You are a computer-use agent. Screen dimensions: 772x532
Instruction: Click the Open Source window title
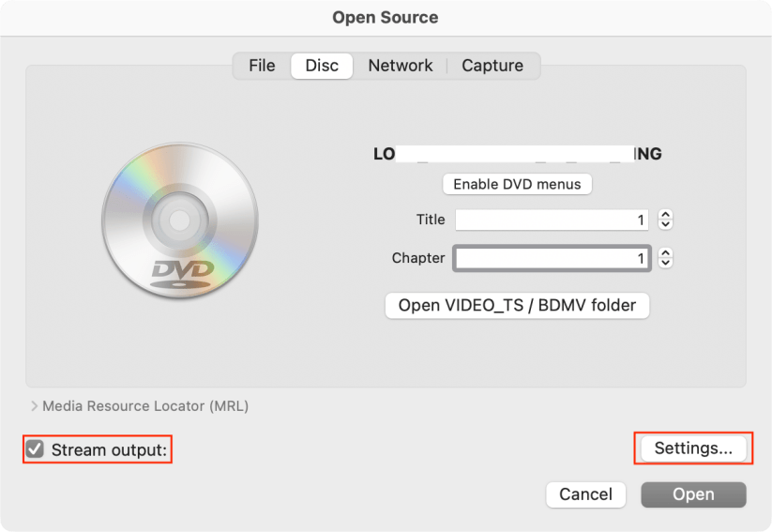coord(386,17)
